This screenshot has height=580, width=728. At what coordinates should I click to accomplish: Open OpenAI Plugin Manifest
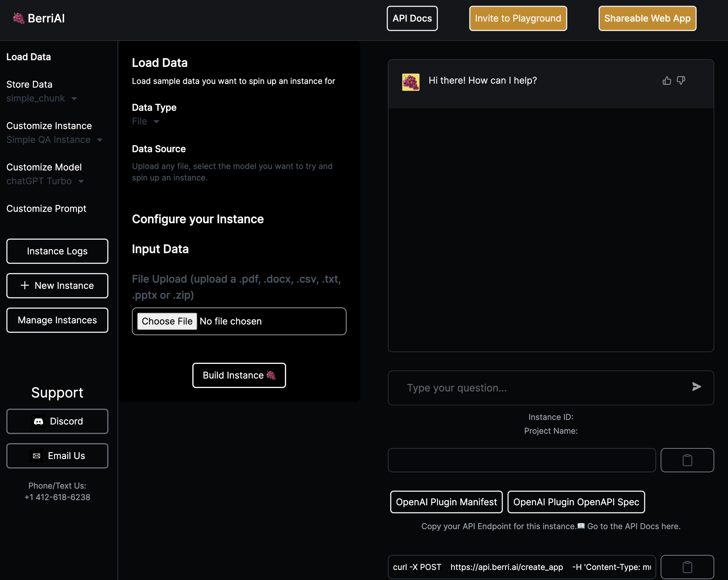pos(447,502)
